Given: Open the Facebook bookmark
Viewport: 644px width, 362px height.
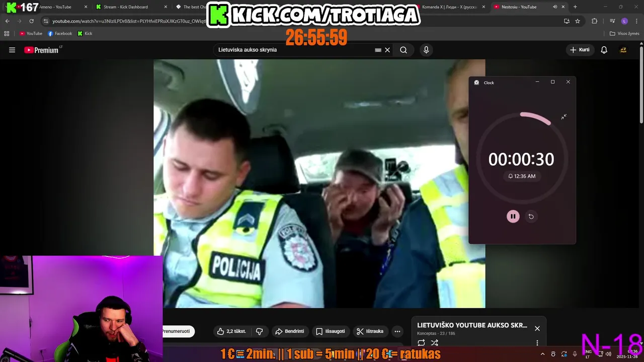Looking at the screenshot, I should [60, 34].
